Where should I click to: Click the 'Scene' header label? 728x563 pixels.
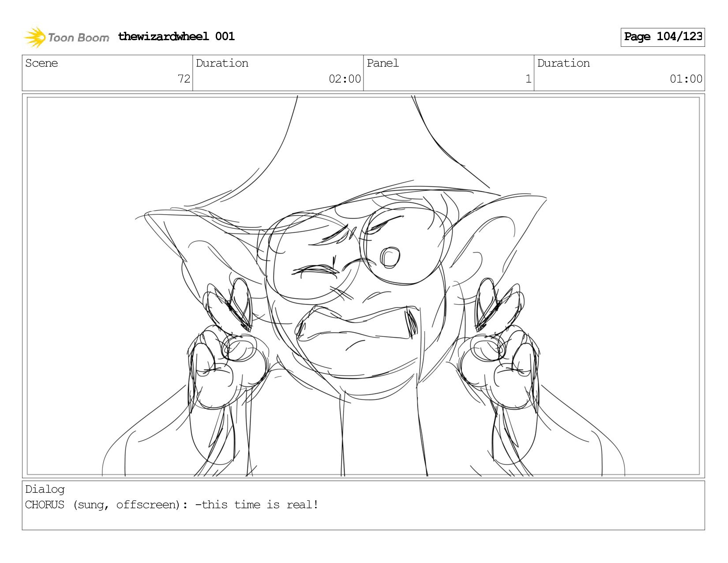tap(41, 63)
